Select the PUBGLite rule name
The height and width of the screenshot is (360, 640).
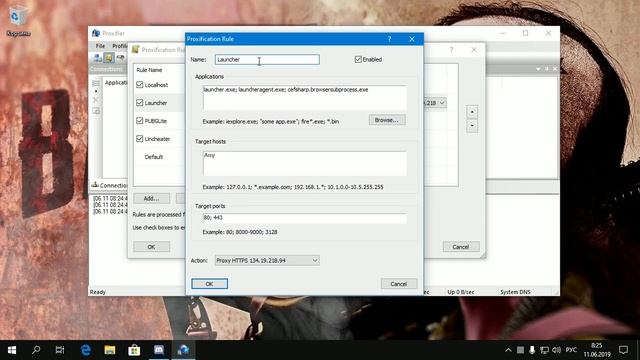[156, 121]
